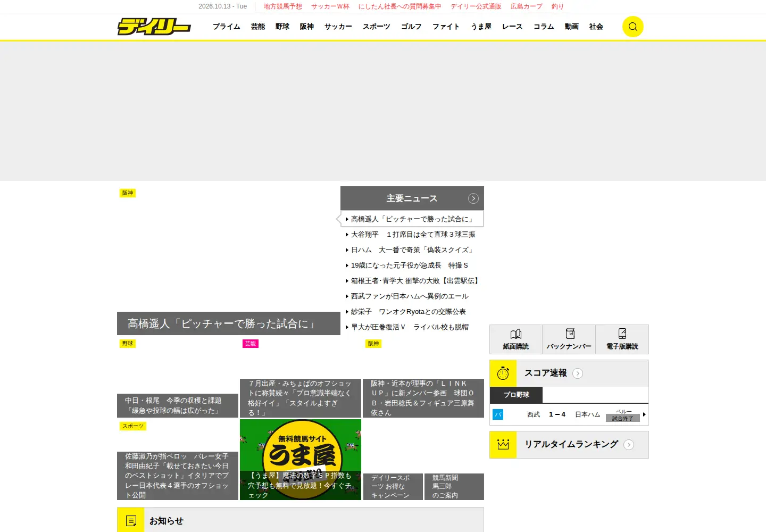
Task: Open the 中日・根尾 article card
Action: (178, 377)
